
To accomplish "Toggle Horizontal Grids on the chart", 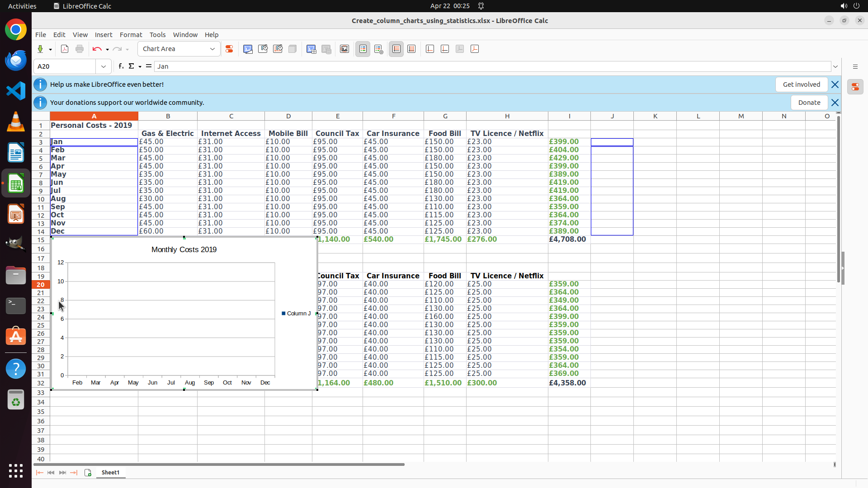I will click(x=396, y=49).
